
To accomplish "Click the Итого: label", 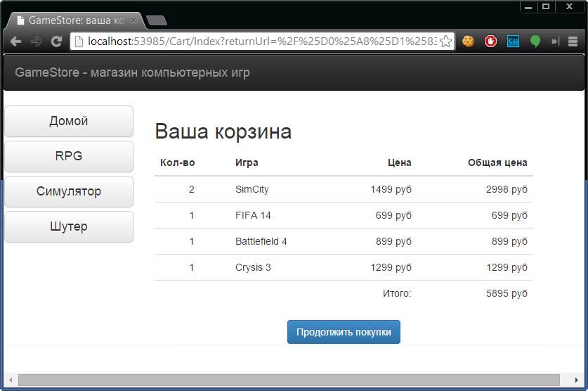I will click(x=397, y=293).
